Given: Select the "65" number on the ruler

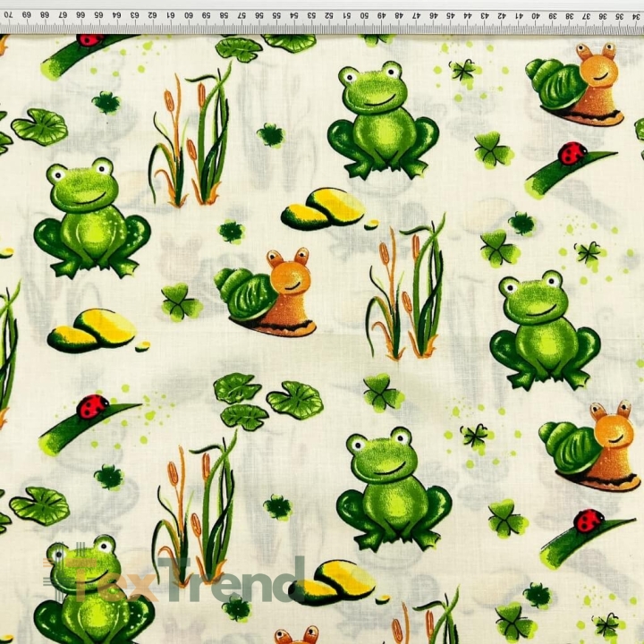Looking at the screenshot, I should click(x=98, y=15).
